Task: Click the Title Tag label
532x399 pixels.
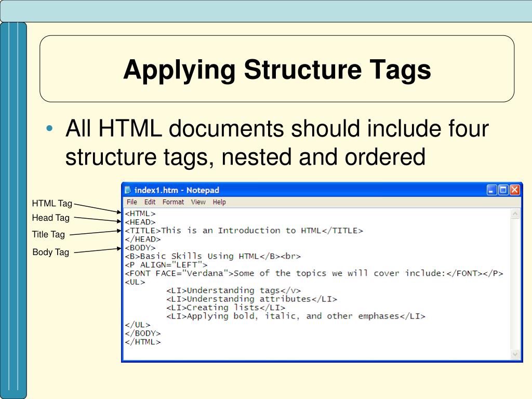Action: [48, 234]
